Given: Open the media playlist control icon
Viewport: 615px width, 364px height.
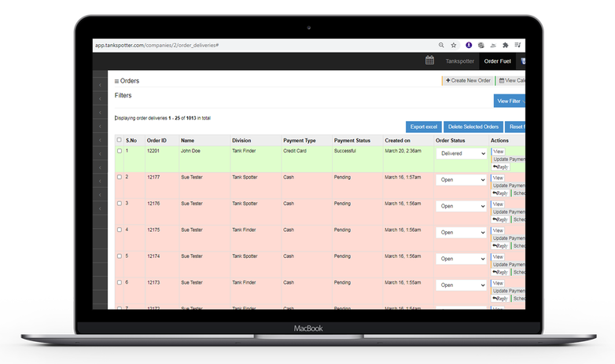Looking at the screenshot, I should (517, 45).
